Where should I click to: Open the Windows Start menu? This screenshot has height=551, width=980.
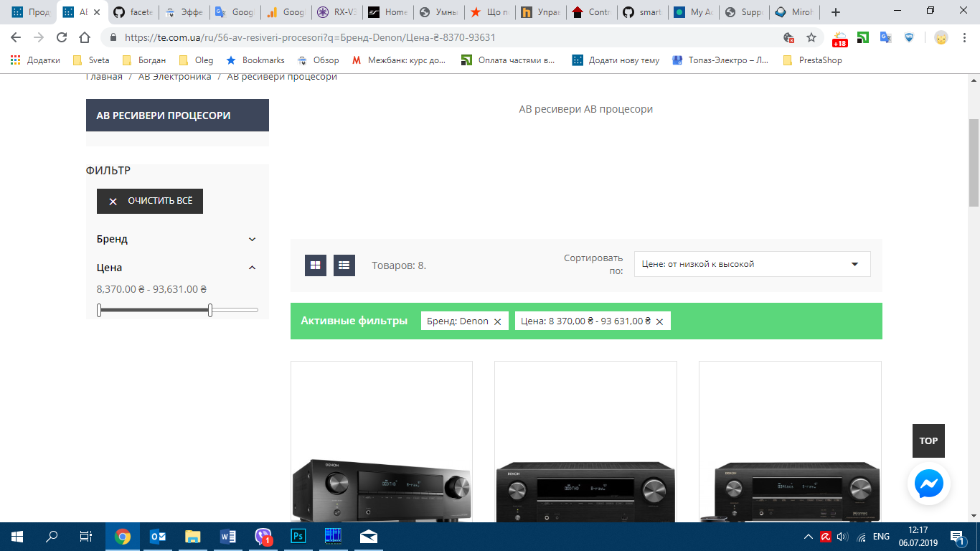[17, 537]
